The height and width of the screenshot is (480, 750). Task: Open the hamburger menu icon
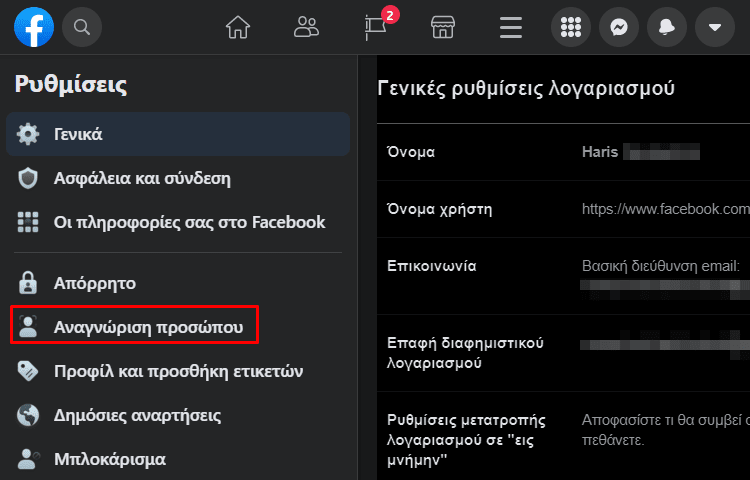coord(511,27)
